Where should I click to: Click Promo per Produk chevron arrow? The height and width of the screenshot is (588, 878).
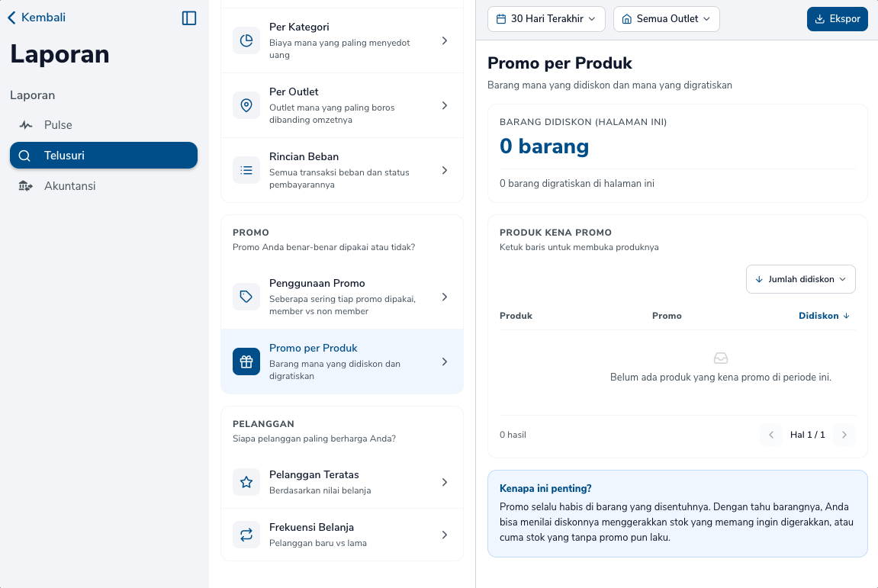coord(445,361)
